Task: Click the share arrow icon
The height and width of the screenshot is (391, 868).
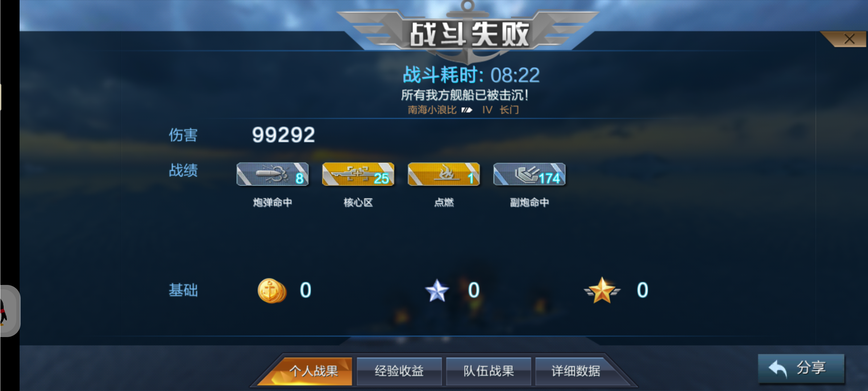Action: 777,369
